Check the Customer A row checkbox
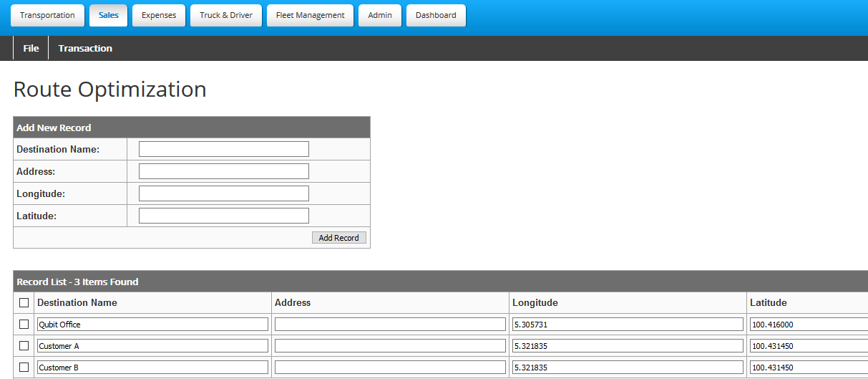This screenshot has width=868, height=379. pyautogui.click(x=24, y=346)
